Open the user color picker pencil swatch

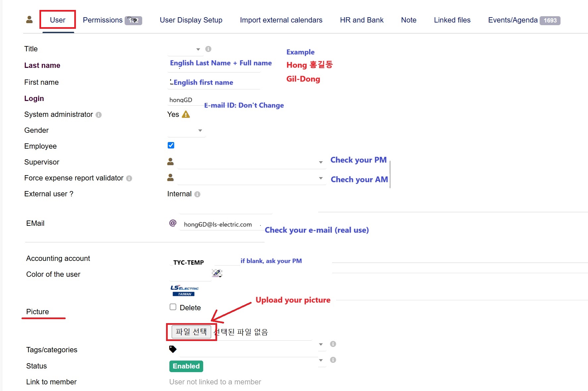pos(217,273)
